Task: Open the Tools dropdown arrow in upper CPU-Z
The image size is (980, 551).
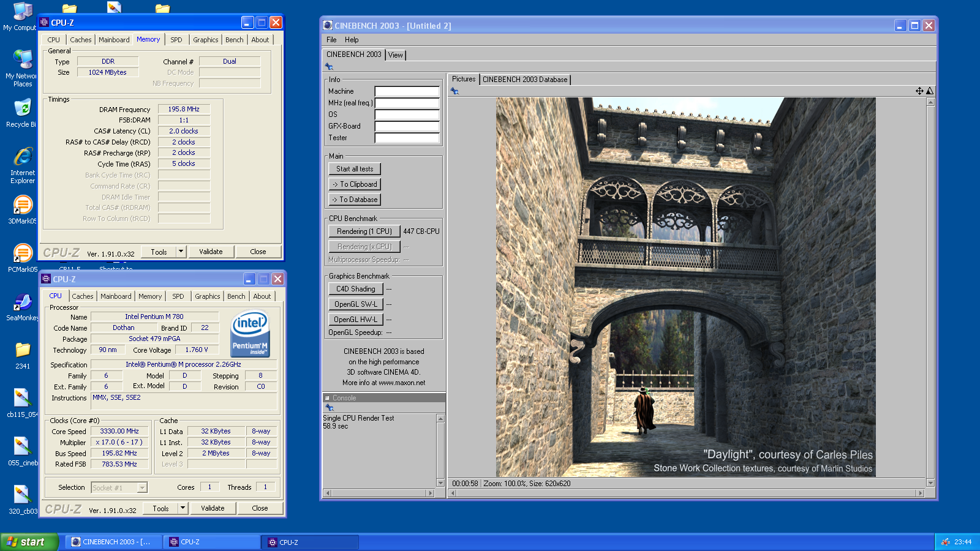Action: coord(181,252)
